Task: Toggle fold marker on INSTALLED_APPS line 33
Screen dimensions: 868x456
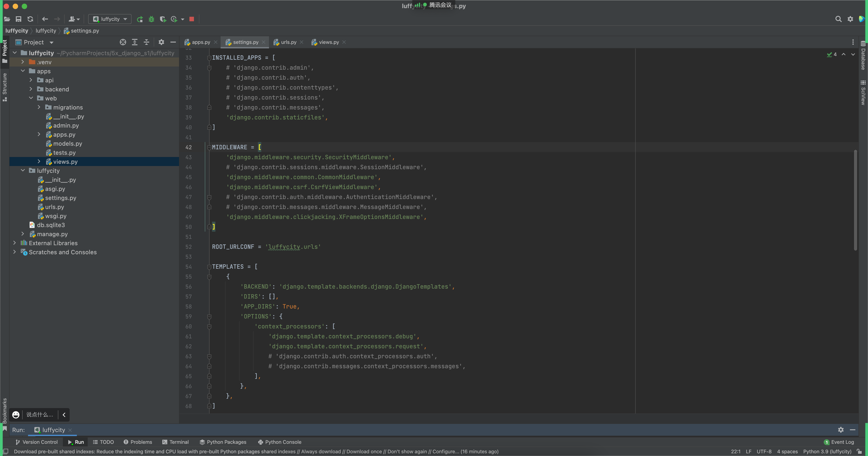Action: tap(209, 58)
